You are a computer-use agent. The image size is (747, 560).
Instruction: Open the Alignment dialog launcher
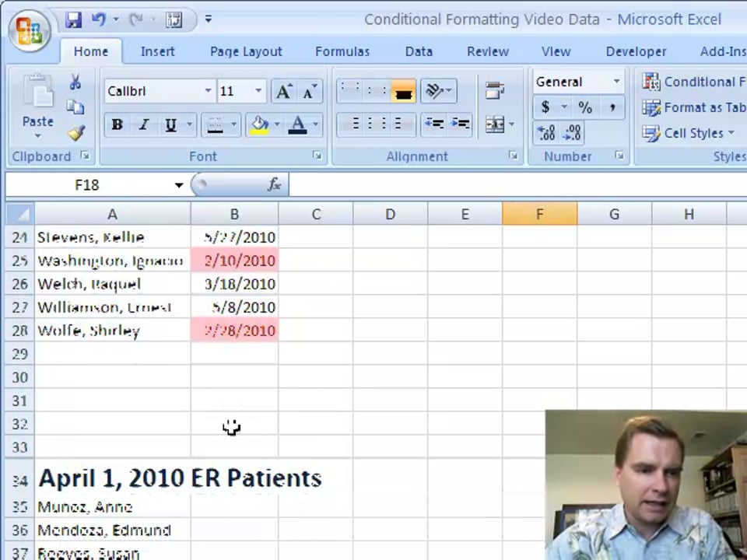(513, 156)
